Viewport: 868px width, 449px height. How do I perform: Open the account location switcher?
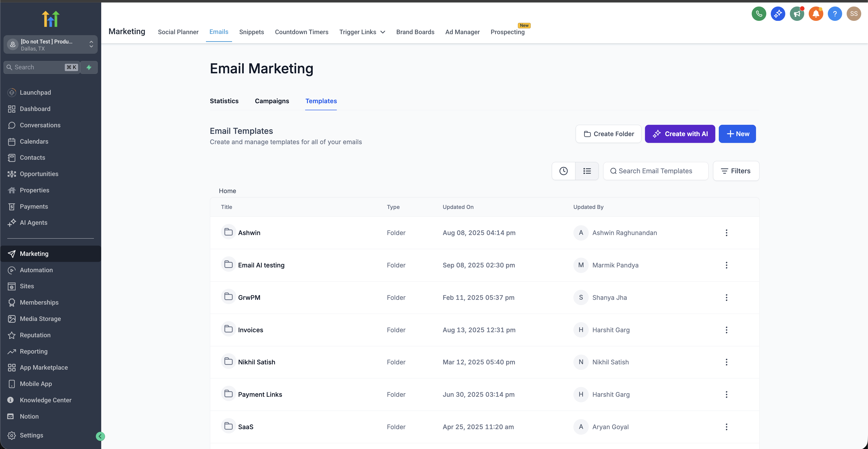(x=50, y=44)
